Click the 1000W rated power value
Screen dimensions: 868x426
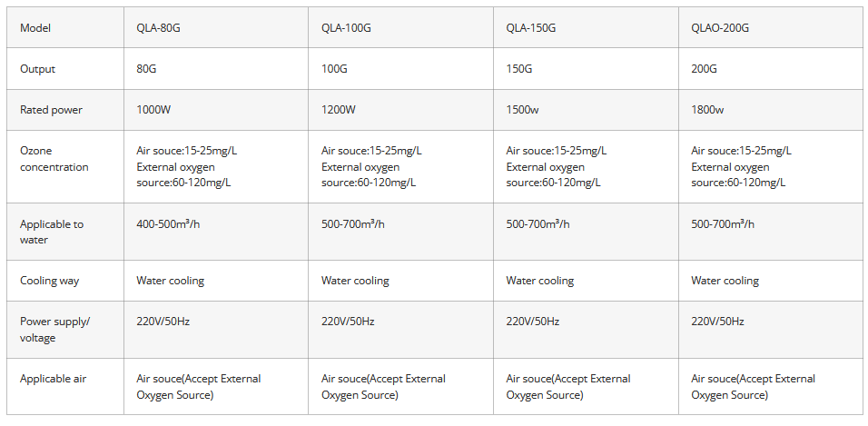click(x=153, y=110)
